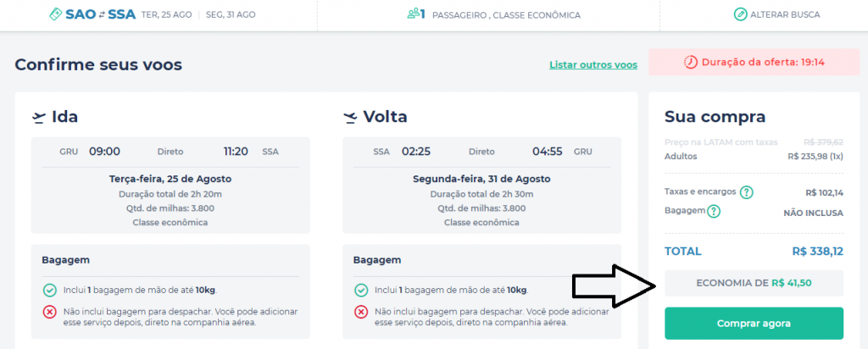Click the landing plane icon beside Volta

pos(350,117)
